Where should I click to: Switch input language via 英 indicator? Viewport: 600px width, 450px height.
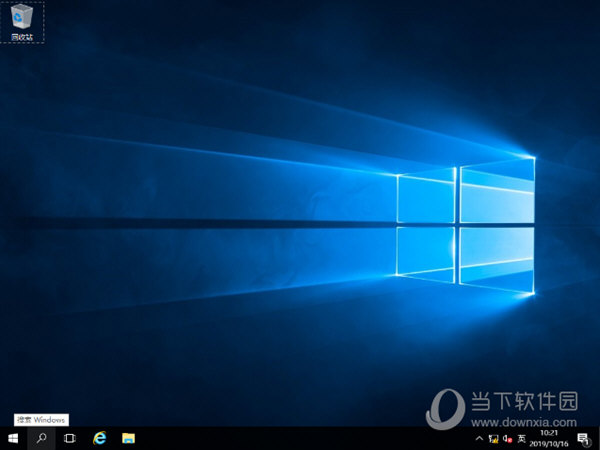[521, 439]
